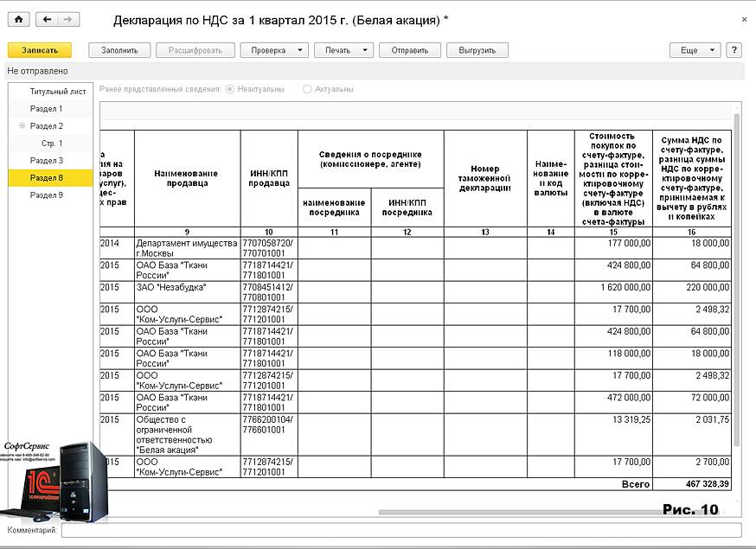Click the наименование посредника sub-header
Screen dimensions: 756x549
(x=334, y=207)
